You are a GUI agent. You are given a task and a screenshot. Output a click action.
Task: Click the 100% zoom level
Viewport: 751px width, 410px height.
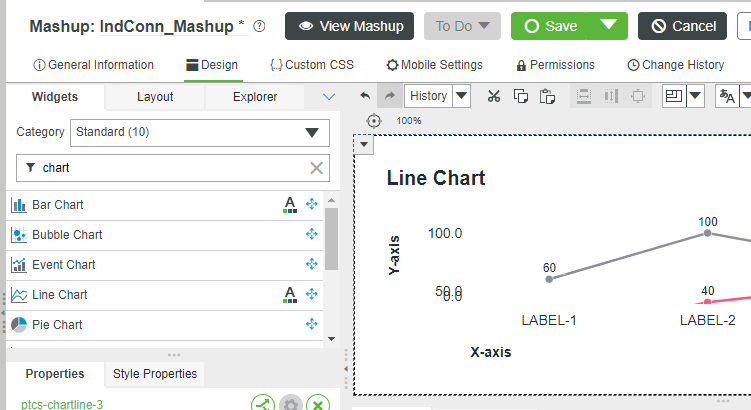click(409, 121)
